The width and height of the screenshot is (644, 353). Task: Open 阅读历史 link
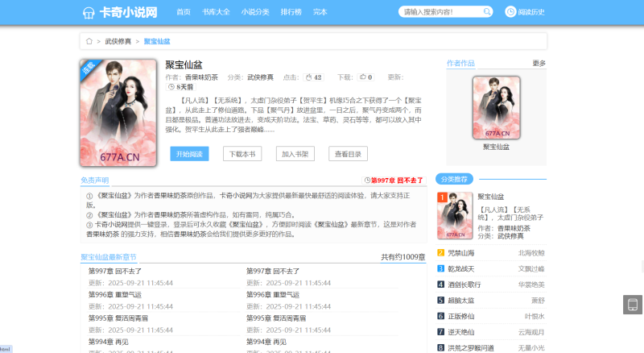coord(531,12)
